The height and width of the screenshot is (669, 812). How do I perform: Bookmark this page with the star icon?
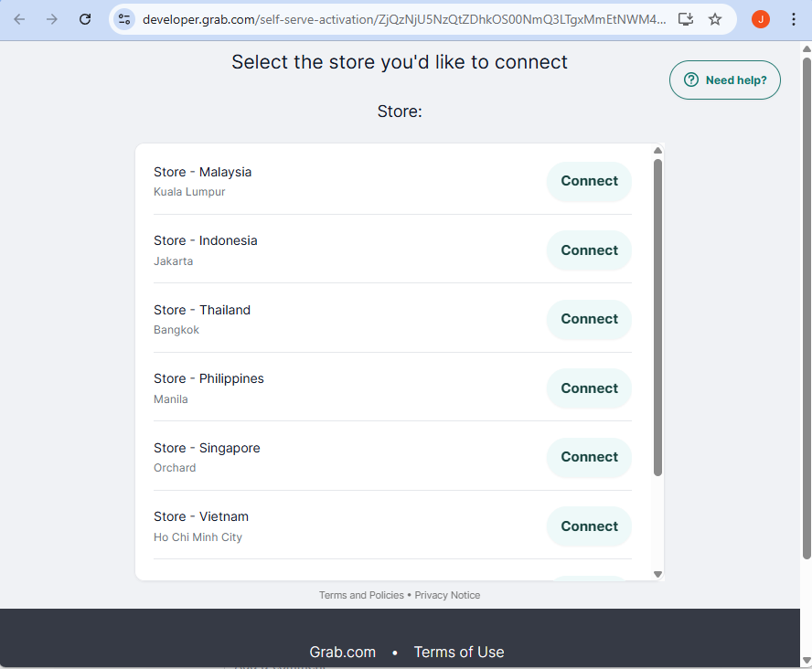point(715,19)
